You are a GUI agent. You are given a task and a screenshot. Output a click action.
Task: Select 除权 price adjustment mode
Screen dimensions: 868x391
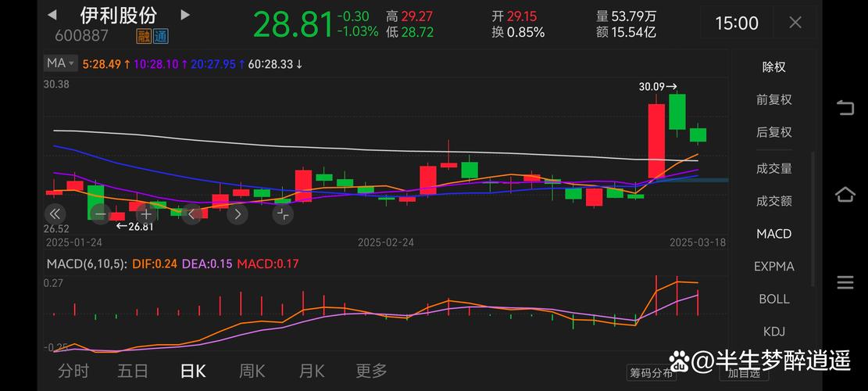click(x=773, y=67)
